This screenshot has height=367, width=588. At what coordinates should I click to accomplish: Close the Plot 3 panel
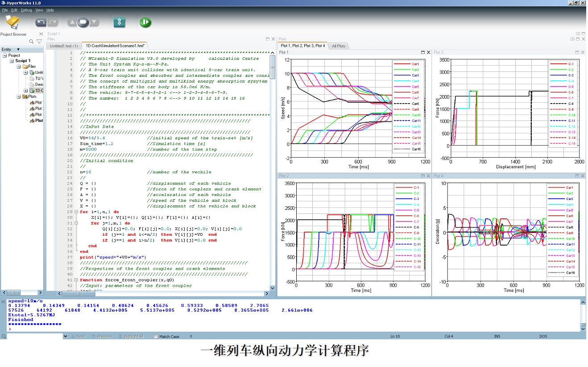[582, 52]
